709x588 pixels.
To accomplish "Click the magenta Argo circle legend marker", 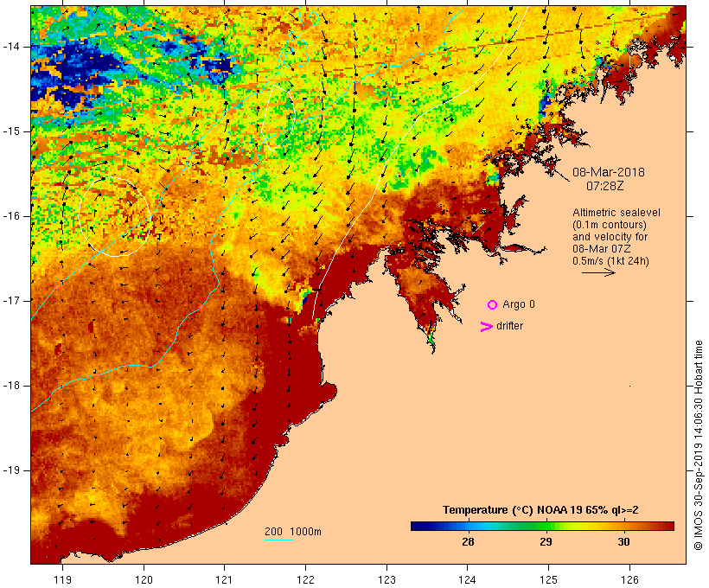I will pos(493,304).
